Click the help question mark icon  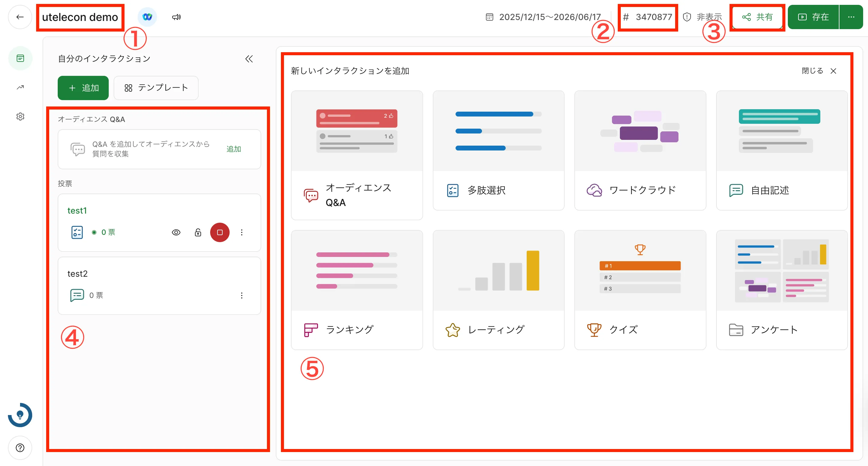(20, 447)
